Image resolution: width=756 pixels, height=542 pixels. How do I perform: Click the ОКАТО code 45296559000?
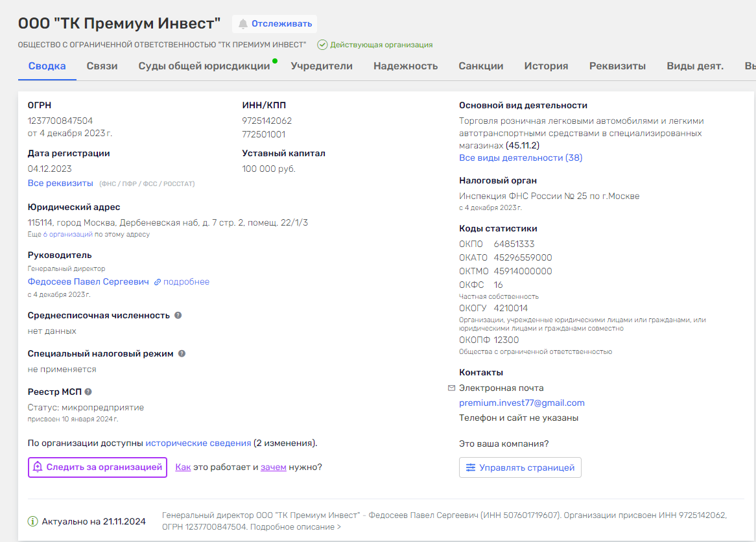coord(523,257)
